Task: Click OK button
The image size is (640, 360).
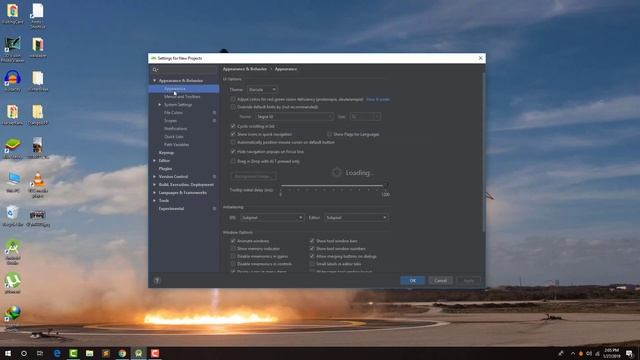Action: [413, 280]
